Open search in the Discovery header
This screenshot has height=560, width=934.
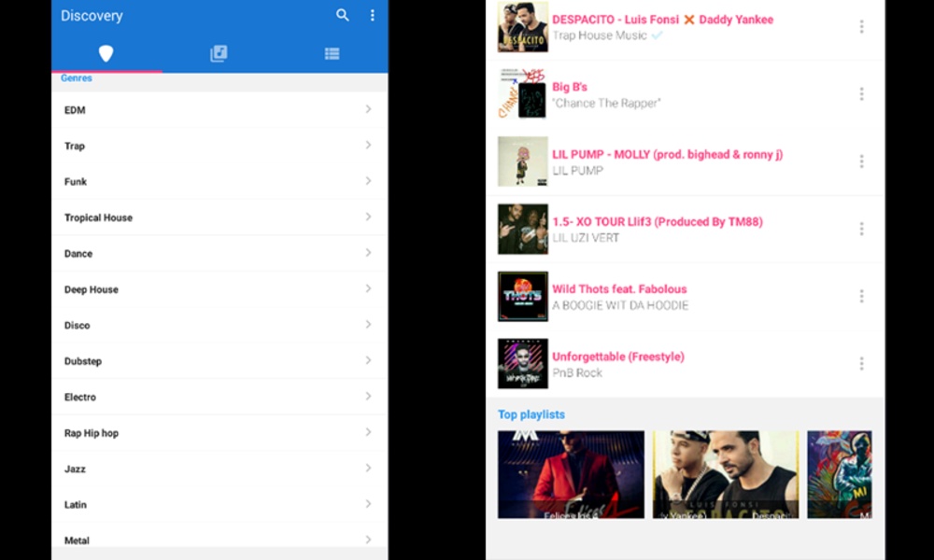[x=342, y=15]
